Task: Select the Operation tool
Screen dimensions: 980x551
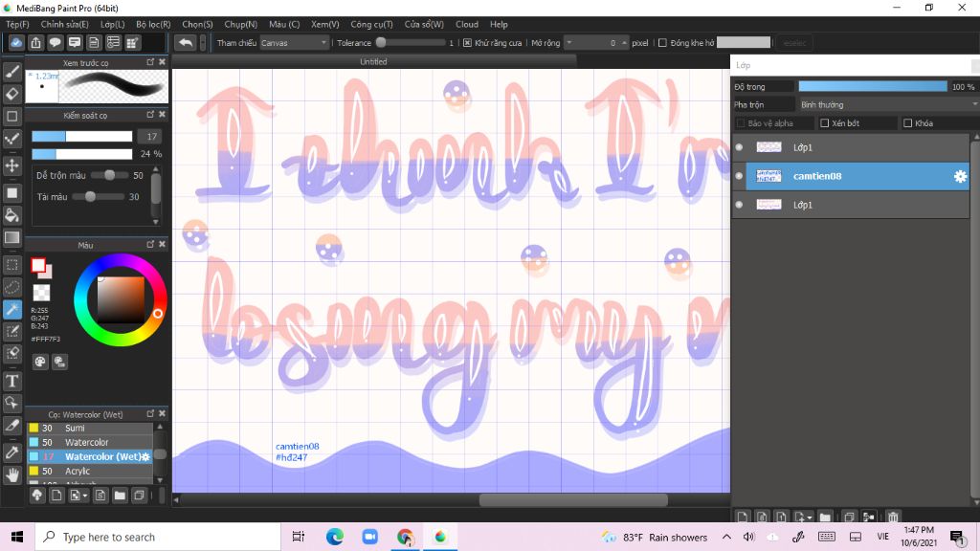Action: (x=11, y=403)
